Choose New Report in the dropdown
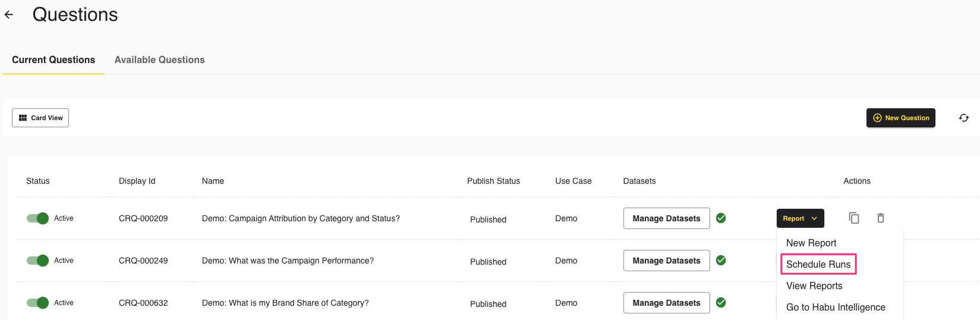 811,243
